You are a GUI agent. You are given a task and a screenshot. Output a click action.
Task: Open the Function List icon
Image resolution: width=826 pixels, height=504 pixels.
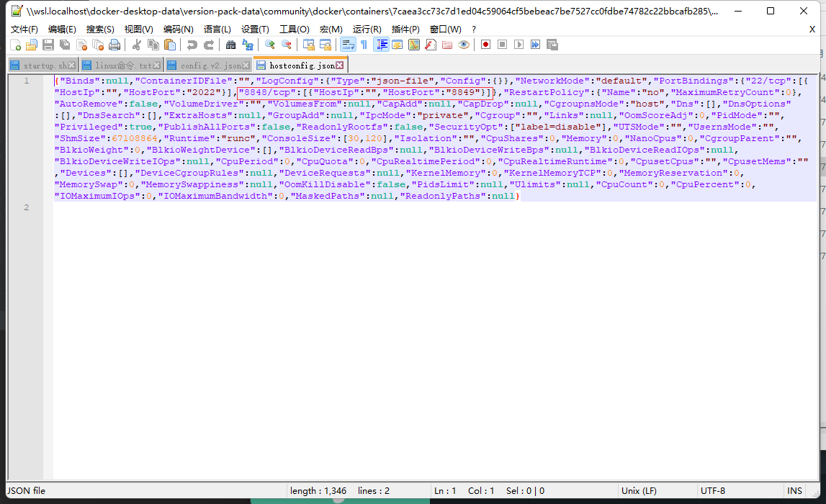click(431, 45)
